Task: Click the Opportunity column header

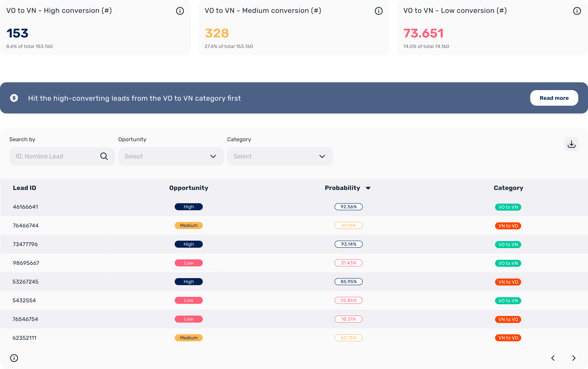Action: [x=189, y=188]
